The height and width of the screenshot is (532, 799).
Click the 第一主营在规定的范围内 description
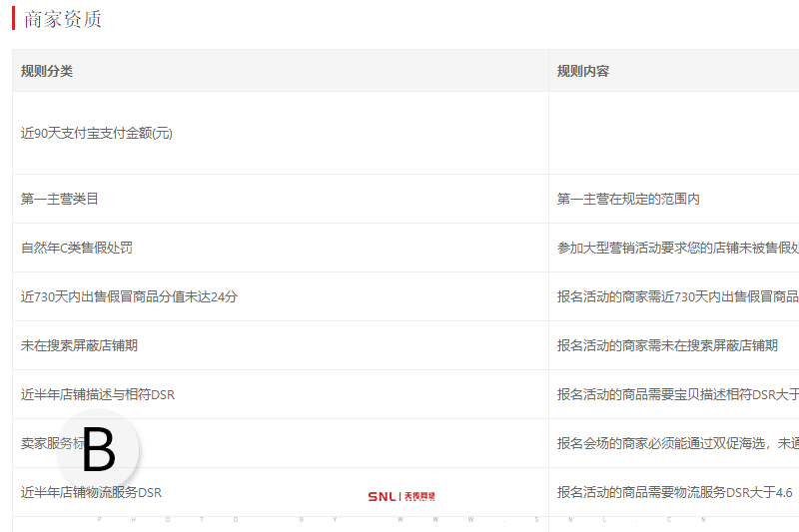coord(628,199)
